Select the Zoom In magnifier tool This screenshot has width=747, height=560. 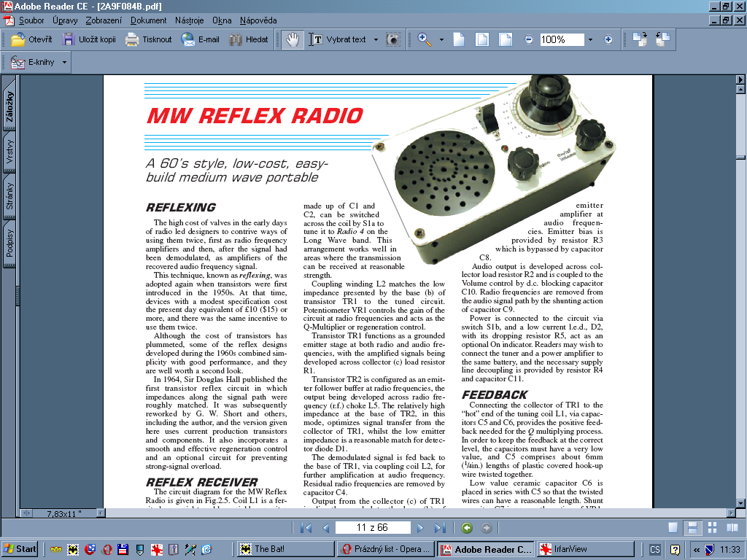(425, 39)
